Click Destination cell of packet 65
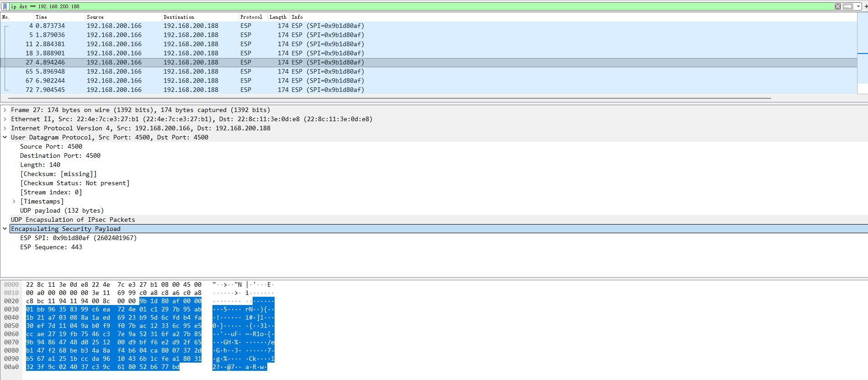Screen dimensions: 868x380 click(191, 72)
